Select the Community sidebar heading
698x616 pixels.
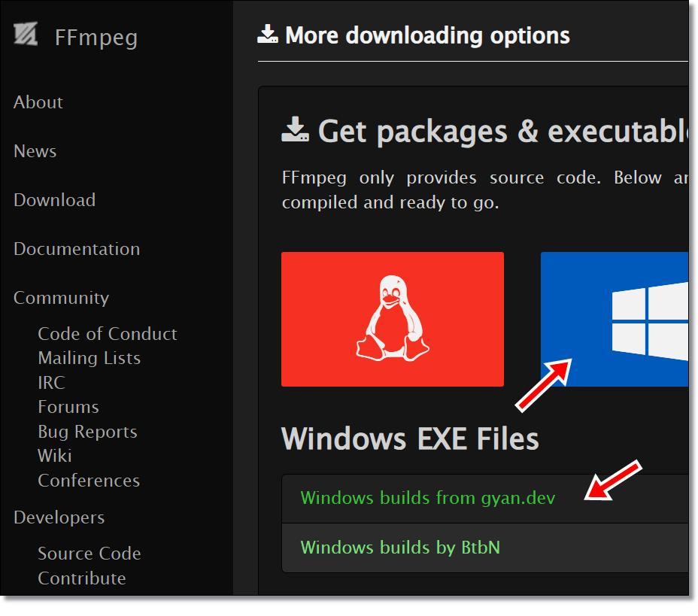click(62, 298)
